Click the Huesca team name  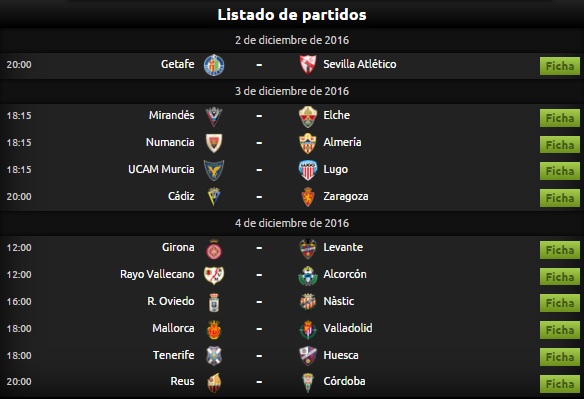click(341, 355)
